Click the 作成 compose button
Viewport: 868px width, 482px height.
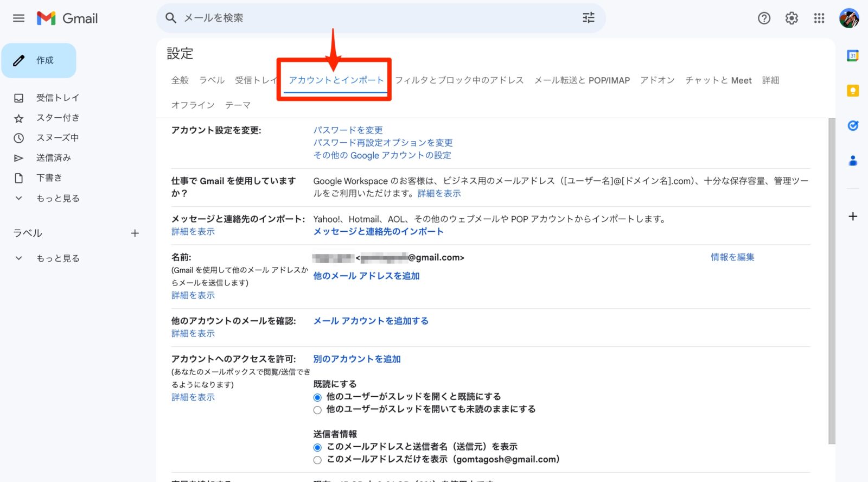point(39,60)
